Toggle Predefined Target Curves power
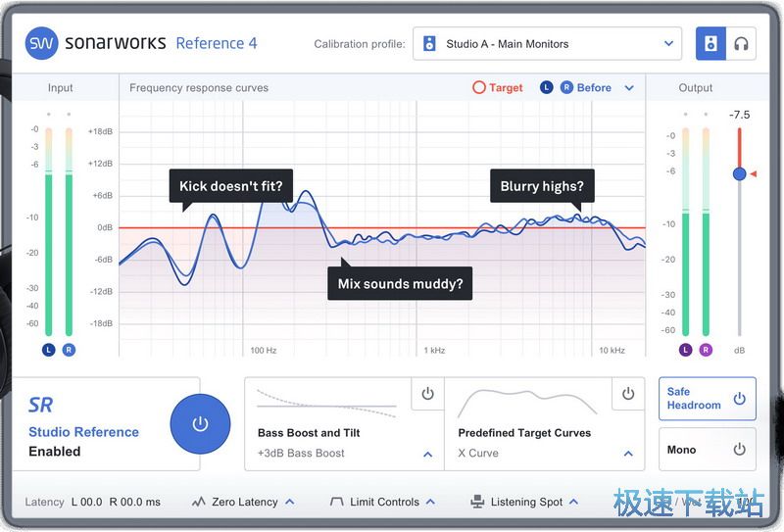Screen dimensions: 784x532 click(628, 394)
